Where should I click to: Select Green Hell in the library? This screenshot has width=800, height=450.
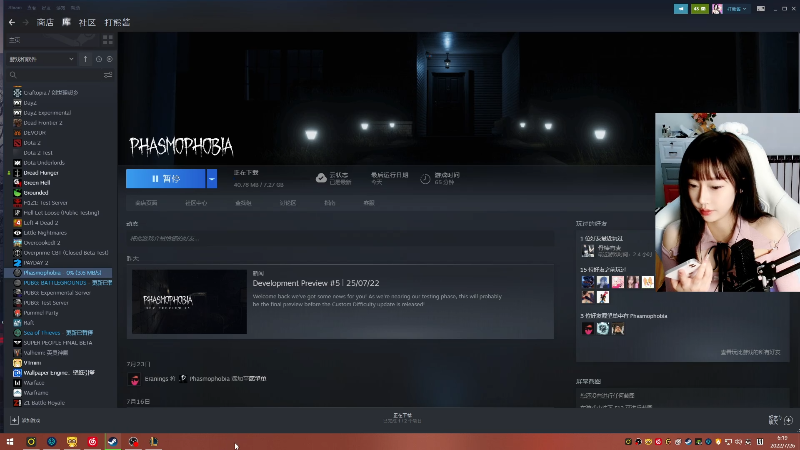[37, 183]
